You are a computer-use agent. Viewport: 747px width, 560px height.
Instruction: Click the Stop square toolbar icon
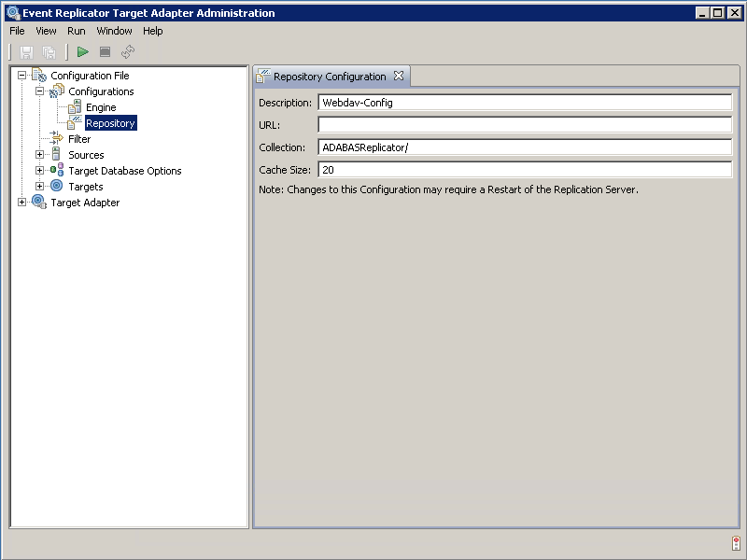[106, 52]
